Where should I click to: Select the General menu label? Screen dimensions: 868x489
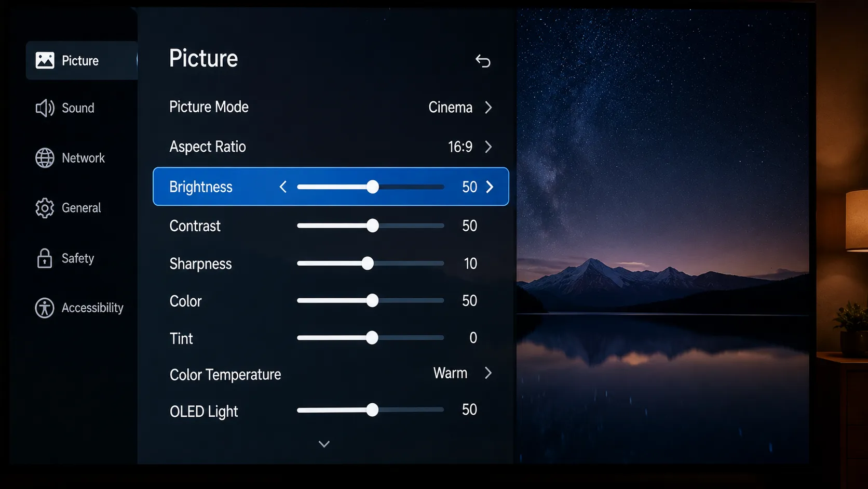click(82, 208)
